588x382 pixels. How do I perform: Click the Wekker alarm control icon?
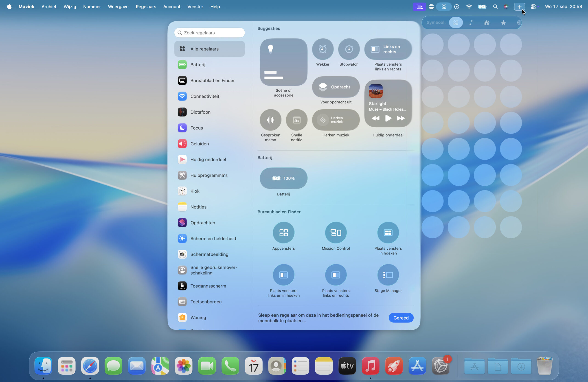coord(323,49)
